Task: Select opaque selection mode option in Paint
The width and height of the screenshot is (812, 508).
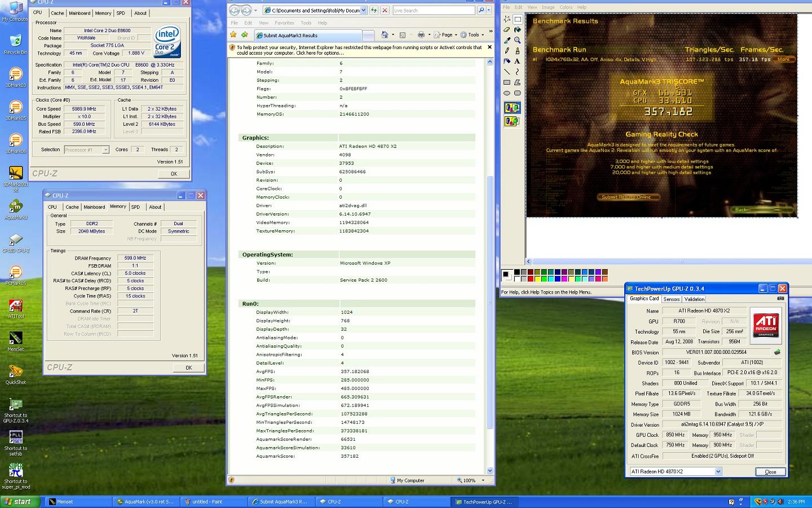Action: [x=512, y=108]
